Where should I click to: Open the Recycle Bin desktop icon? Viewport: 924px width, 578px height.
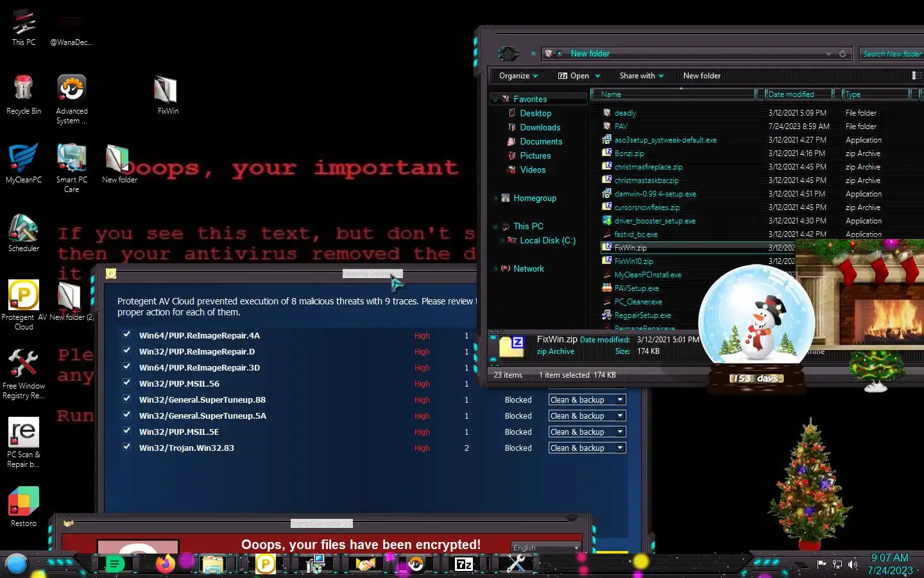point(24,94)
